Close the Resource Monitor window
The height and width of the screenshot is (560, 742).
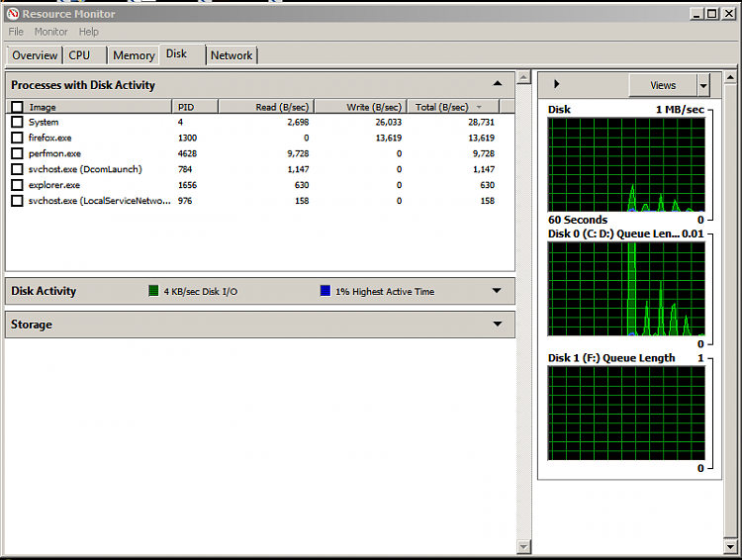pos(729,14)
